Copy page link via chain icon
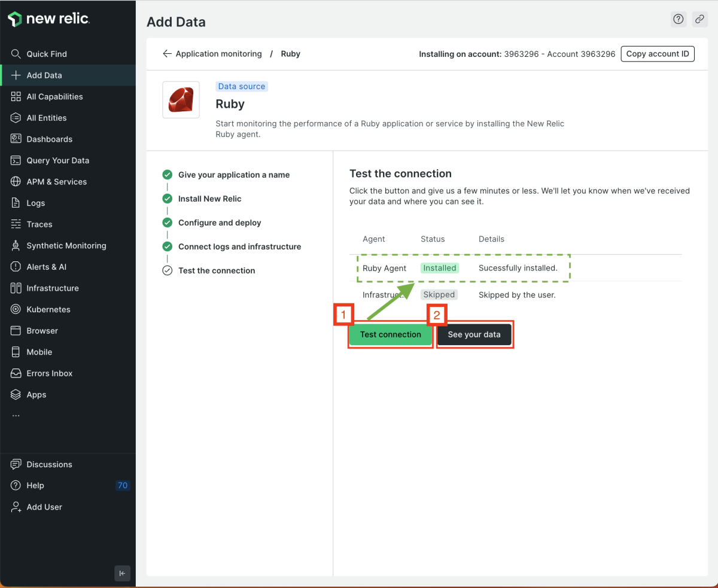 (699, 19)
